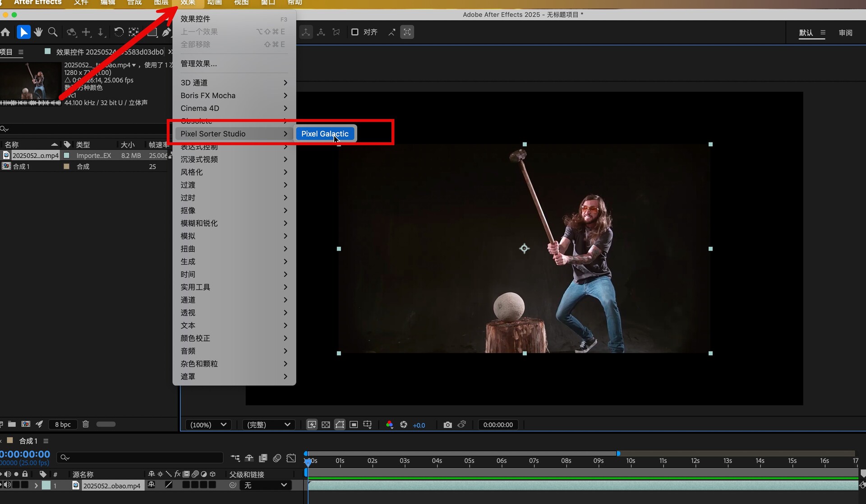Image resolution: width=866 pixels, height=504 pixels.
Task: Open the 项目 panel menu
Action: pos(21,52)
